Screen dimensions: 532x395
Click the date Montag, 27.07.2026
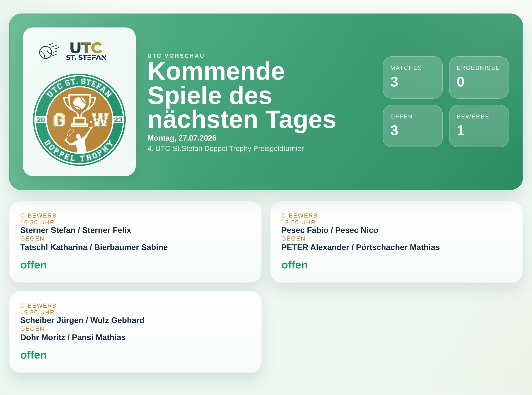click(182, 138)
